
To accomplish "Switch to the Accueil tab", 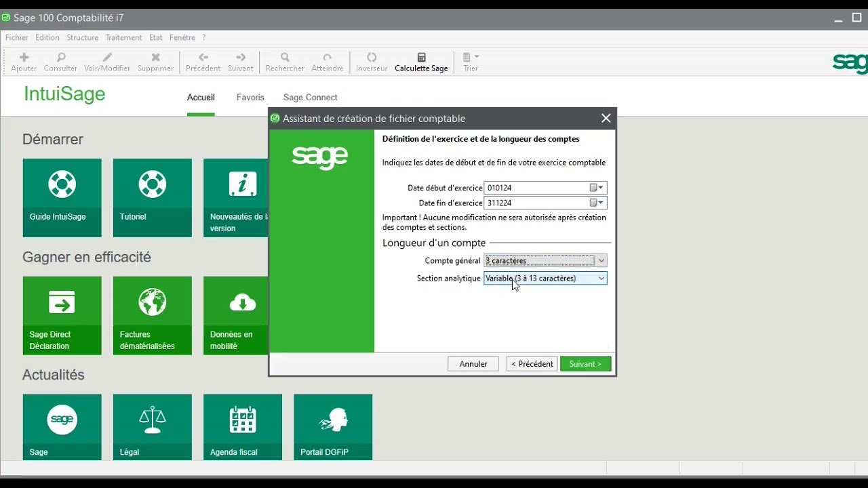I will (201, 98).
